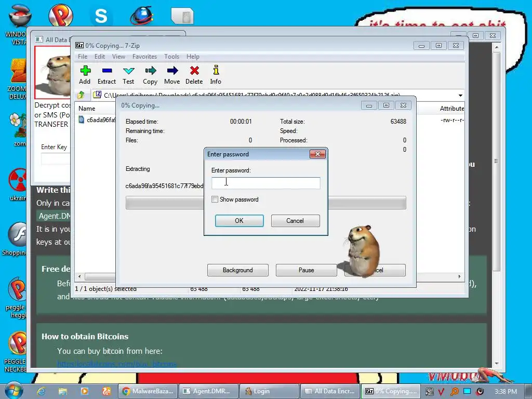Click the 7-Zip file list horizontal scrollbar
Screen dimensions: 532x399
point(101,276)
